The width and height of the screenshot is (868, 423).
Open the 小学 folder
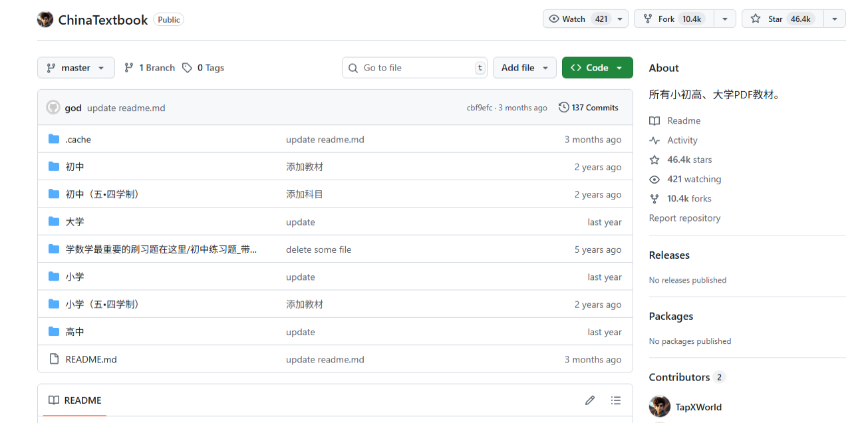tap(74, 277)
